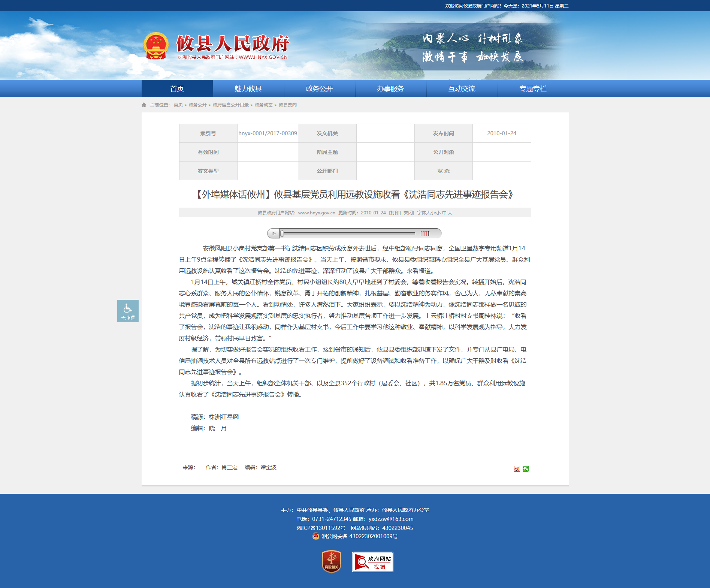Share article via Weibo icon

(517, 469)
